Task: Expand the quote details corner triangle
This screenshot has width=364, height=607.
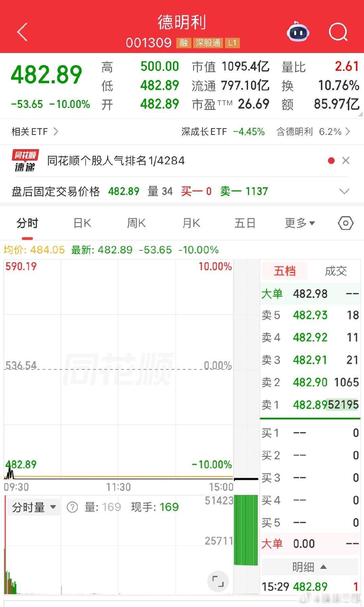Action: point(360,114)
